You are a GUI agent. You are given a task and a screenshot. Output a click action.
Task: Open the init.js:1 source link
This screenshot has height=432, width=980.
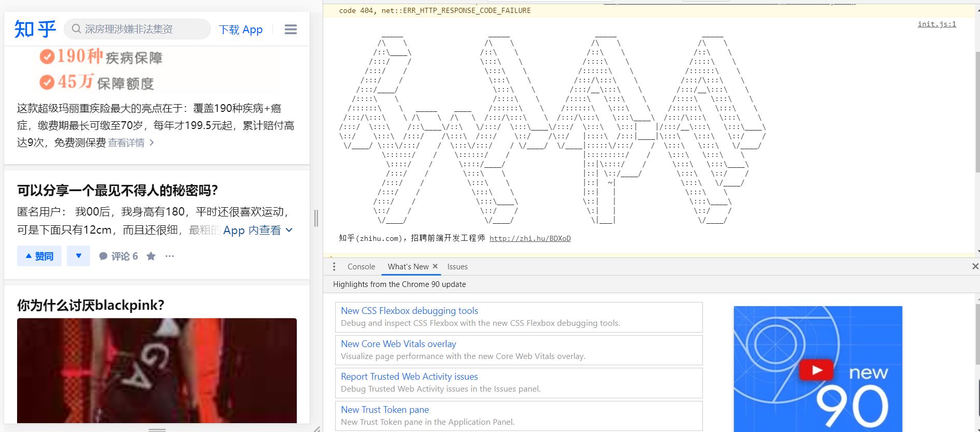[x=936, y=24]
